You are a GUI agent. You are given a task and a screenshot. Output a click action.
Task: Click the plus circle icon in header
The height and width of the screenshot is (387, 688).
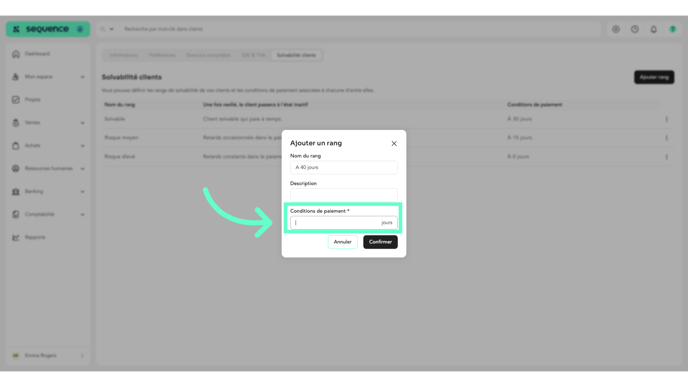[x=616, y=29]
